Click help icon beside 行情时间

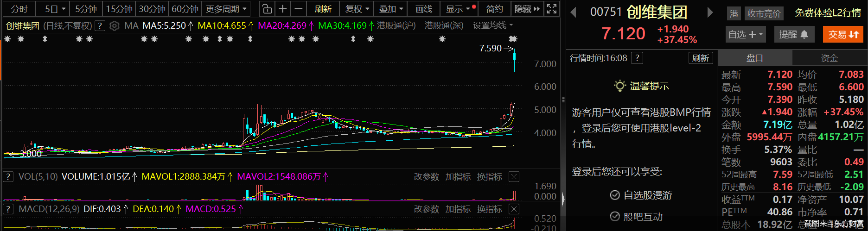click(638, 58)
